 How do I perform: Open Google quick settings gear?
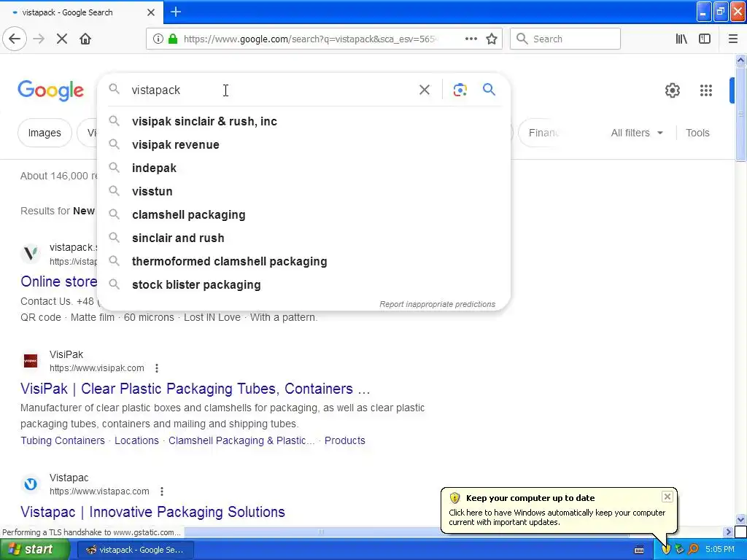coord(672,90)
